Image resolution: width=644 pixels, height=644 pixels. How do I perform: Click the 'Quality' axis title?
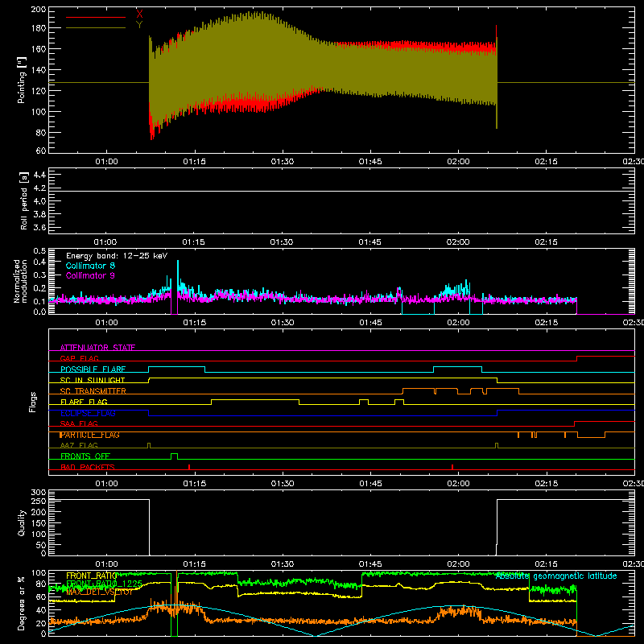pyautogui.click(x=22, y=522)
